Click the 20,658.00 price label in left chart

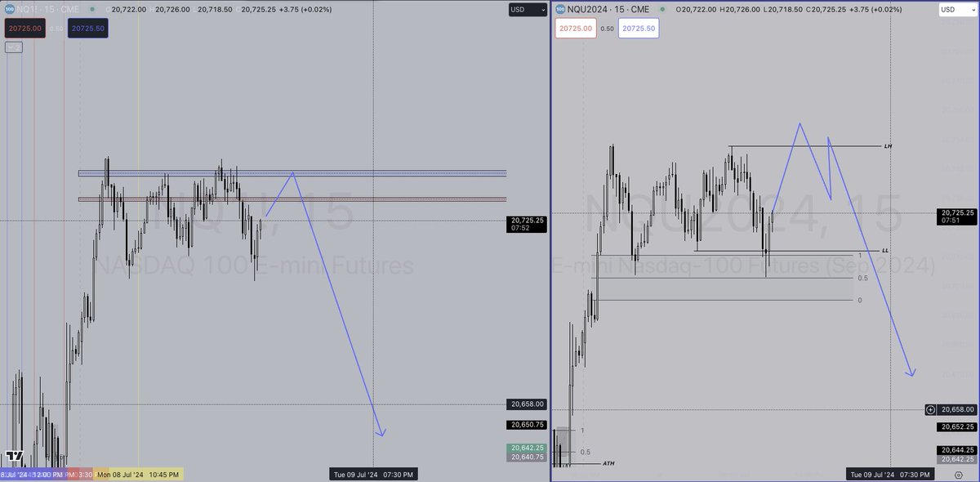(x=528, y=404)
